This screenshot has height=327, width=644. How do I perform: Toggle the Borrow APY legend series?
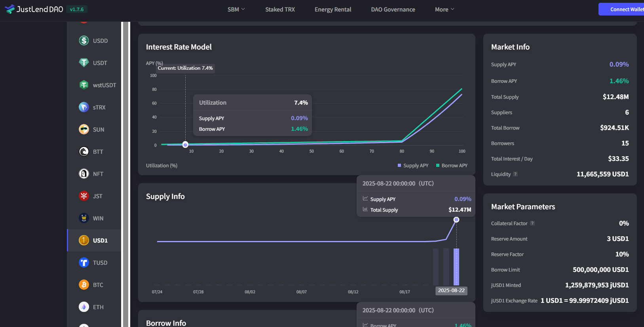pyautogui.click(x=452, y=165)
